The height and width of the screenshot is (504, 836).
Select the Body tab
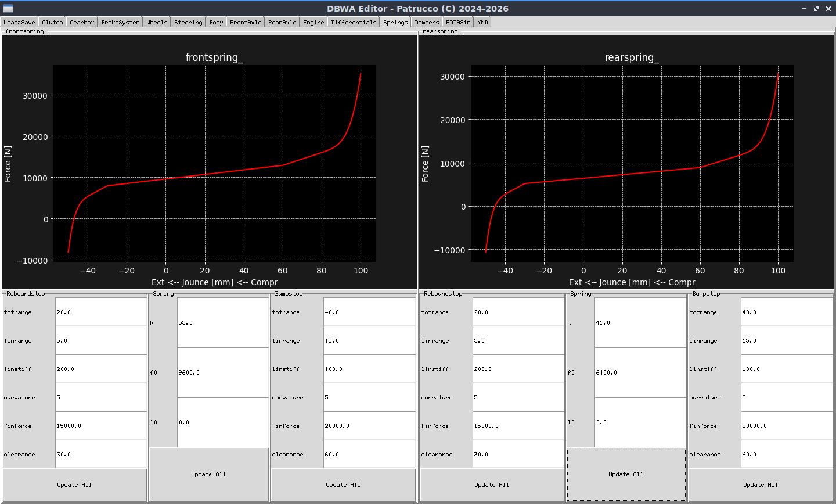(216, 22)
